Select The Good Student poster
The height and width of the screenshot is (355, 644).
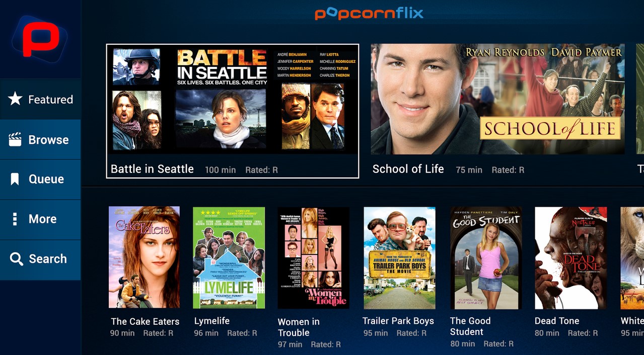[486, 258]
